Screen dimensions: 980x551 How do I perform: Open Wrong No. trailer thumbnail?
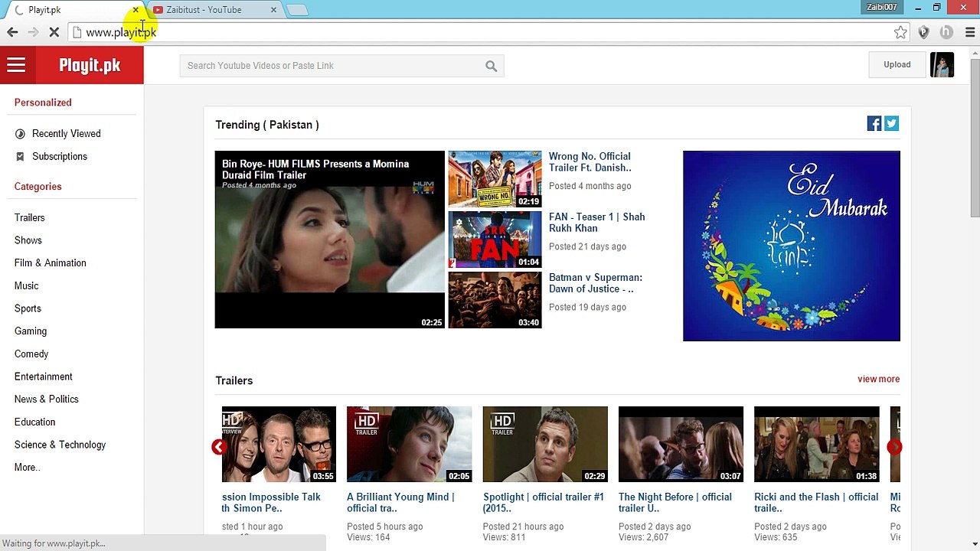point(495,179)
